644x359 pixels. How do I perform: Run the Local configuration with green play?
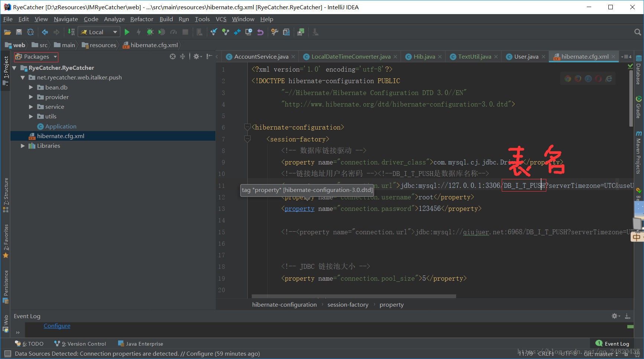[127, 32]
